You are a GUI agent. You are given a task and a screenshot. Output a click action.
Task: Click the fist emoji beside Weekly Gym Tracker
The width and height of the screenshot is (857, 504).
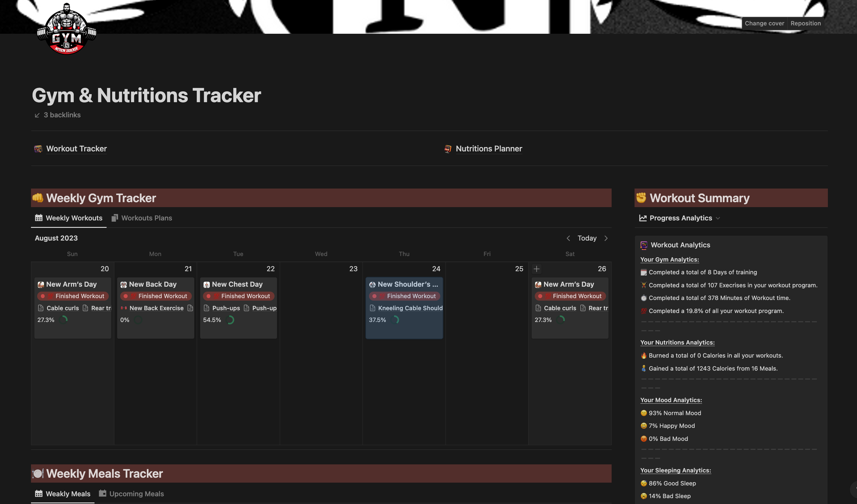pyautogui.click(x=38, y=198)
